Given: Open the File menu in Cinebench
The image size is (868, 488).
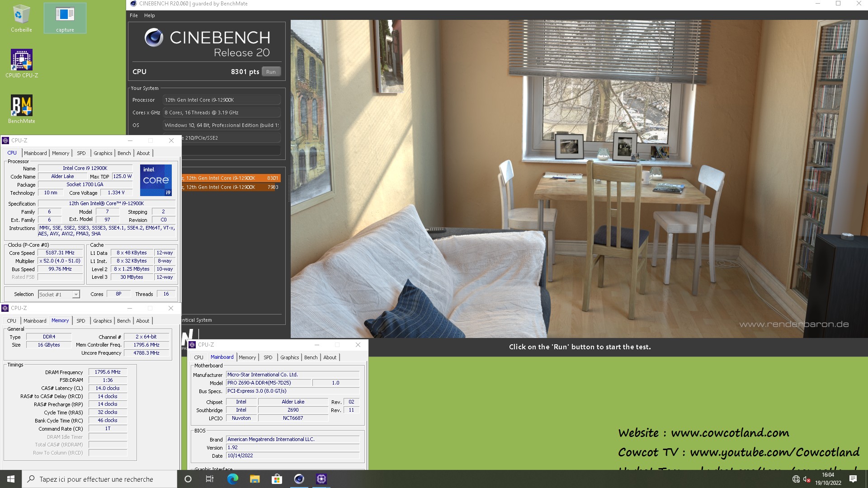Looking at the screenshot, I should [x=134, y=15].
